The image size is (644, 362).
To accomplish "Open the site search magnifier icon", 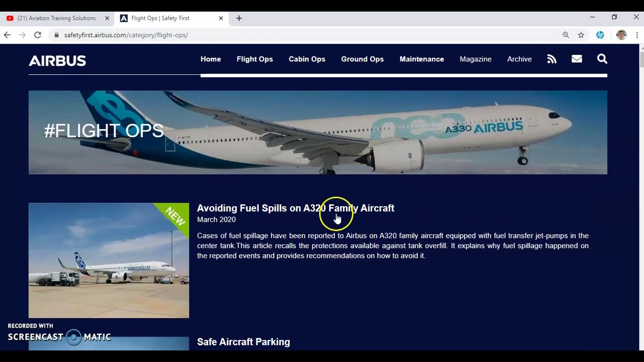I will point(602,59).
